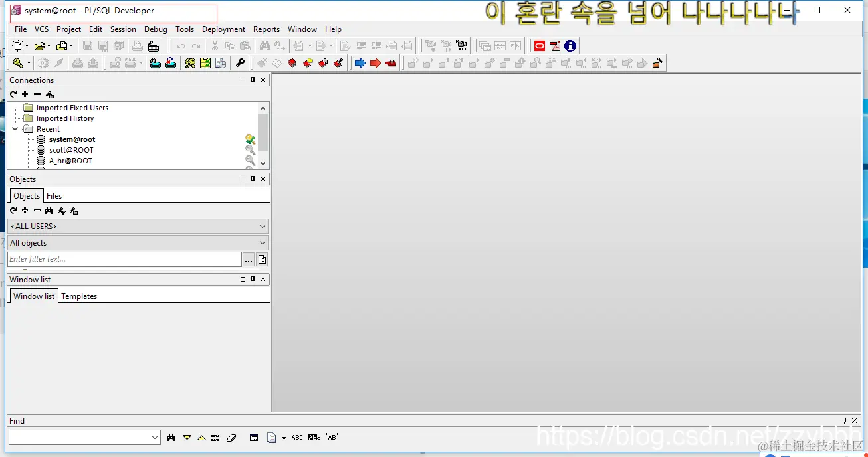This screenshot has height=457, width=868.
Task: Switch to the Templates tab
Action: click(x=79, y=296)
